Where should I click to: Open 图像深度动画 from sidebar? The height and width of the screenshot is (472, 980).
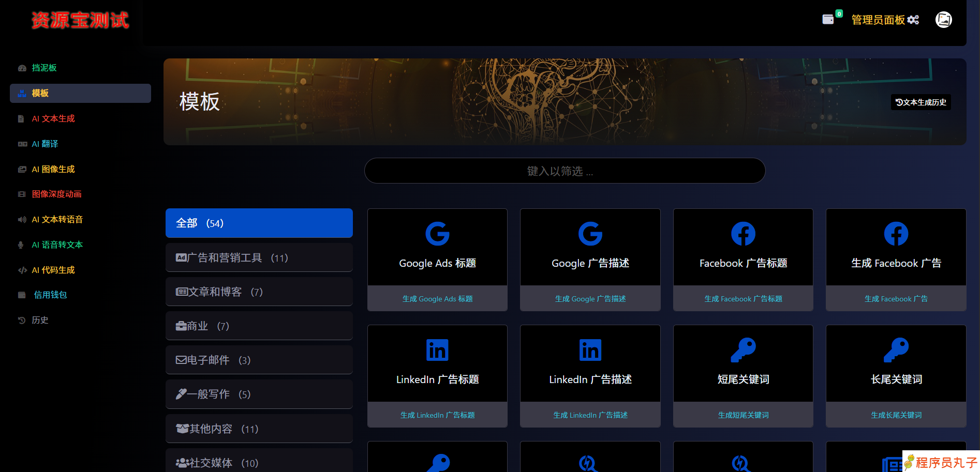click(57, 194)
